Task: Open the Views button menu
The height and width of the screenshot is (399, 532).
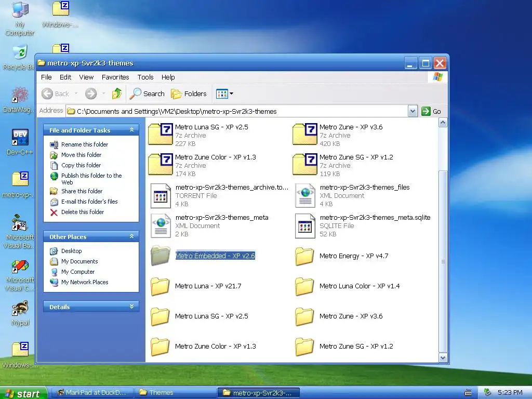Action: 224,94
